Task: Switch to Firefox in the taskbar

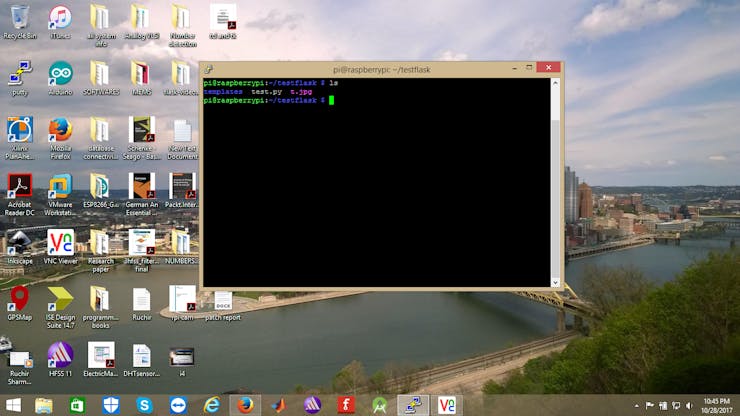Action: [x=245, y=405]
